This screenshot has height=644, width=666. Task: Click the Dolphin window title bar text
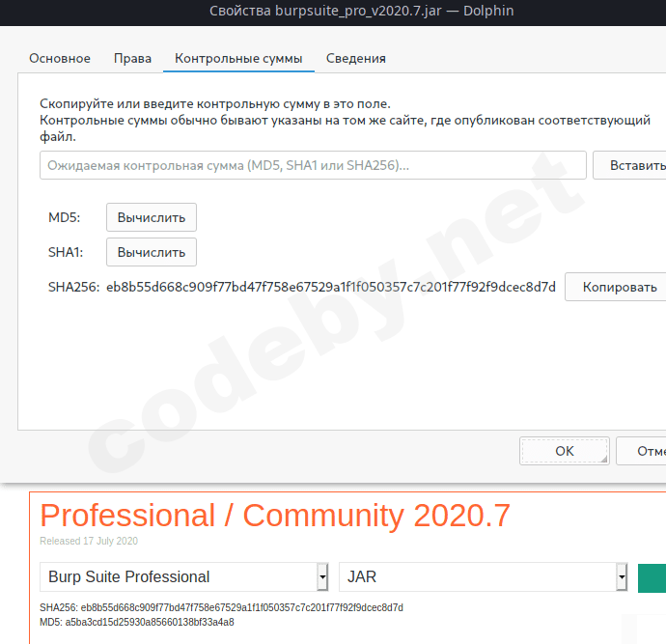(361, 11)
